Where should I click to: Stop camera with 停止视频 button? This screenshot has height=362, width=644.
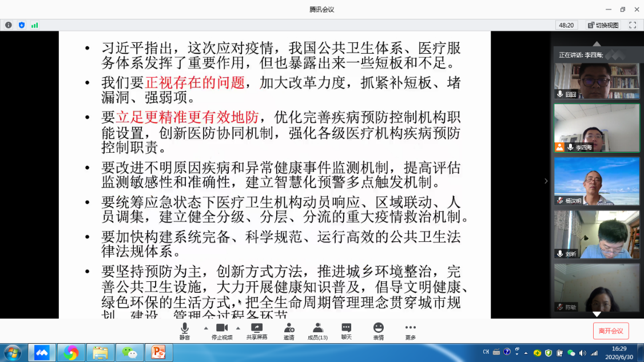pos(221,331)
